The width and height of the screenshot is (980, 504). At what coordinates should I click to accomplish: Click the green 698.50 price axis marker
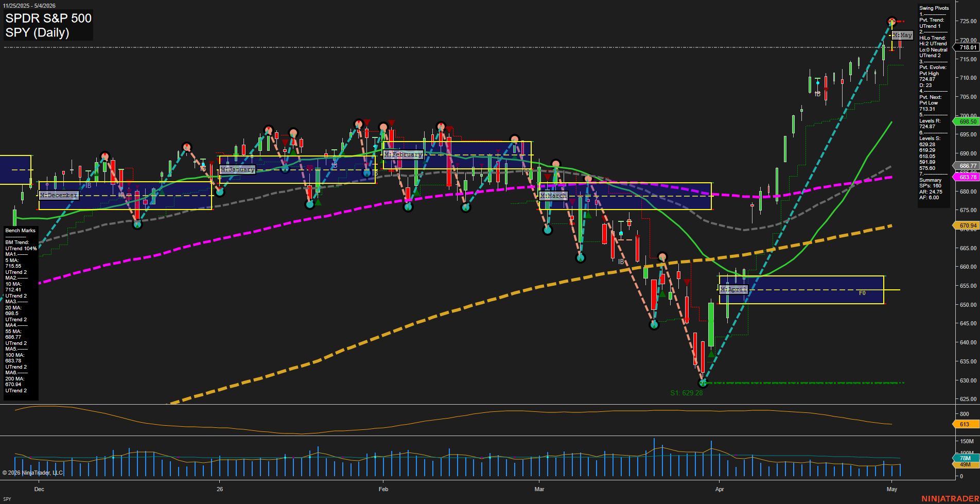967,121
